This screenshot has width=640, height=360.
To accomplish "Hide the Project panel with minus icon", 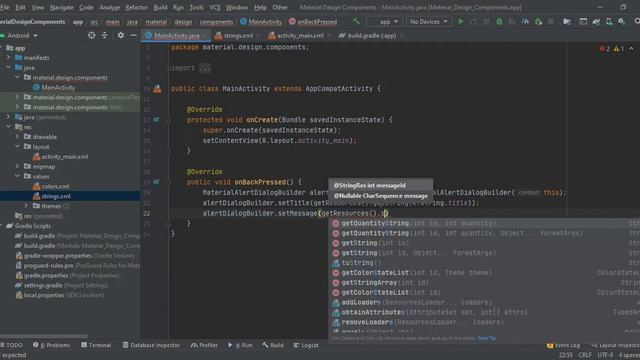I will tap(133, 36).
